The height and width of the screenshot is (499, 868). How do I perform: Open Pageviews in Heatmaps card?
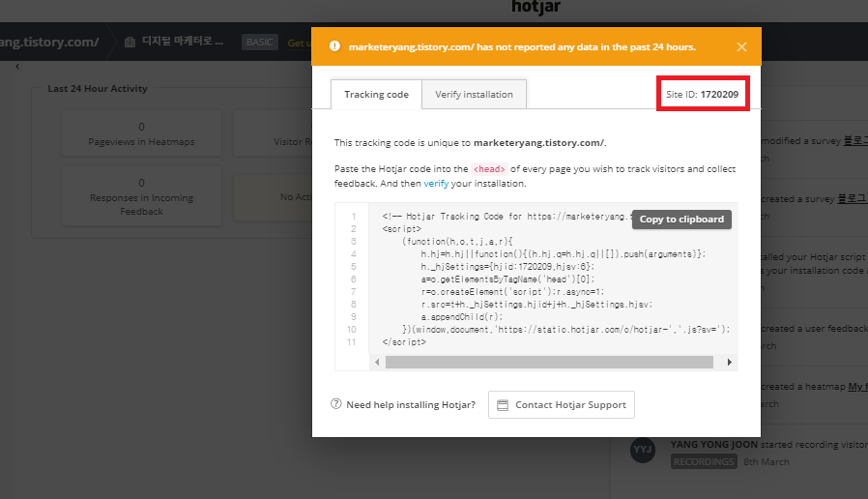pyautogui.click(x=142, y=133)
